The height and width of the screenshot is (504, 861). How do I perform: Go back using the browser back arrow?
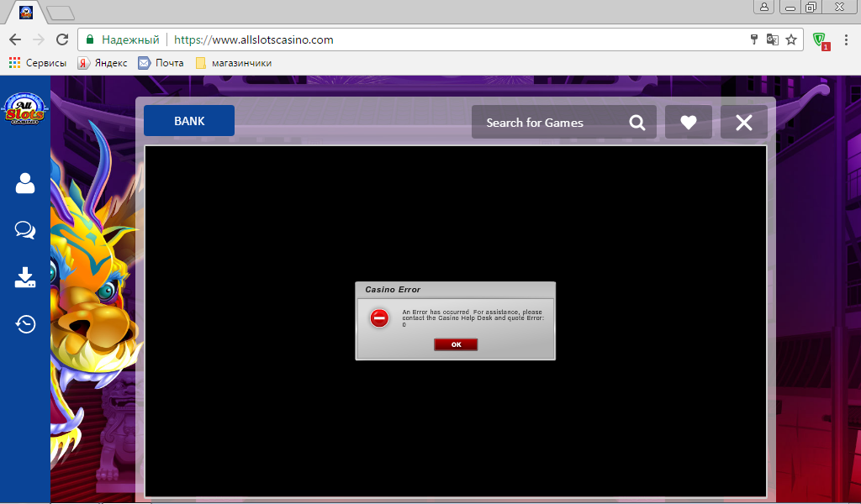tap(15, 39)
